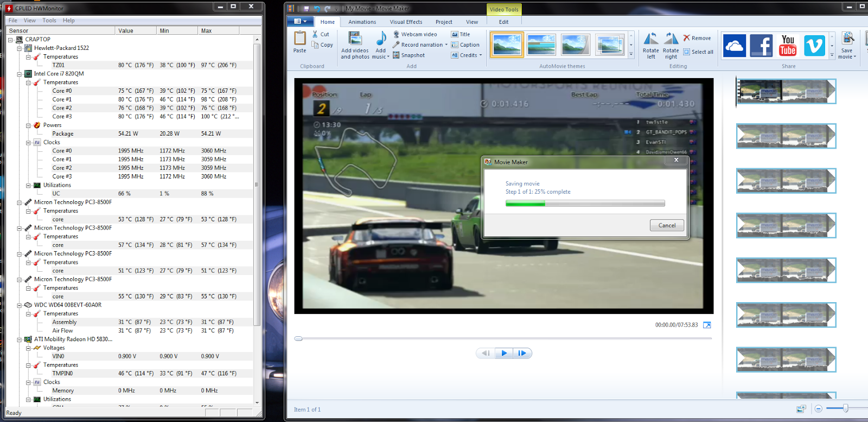The height and width of the screenshot is (422, 868).
Task: Open Record narration dropdown arrow
Action: click(x=446, y=45)
